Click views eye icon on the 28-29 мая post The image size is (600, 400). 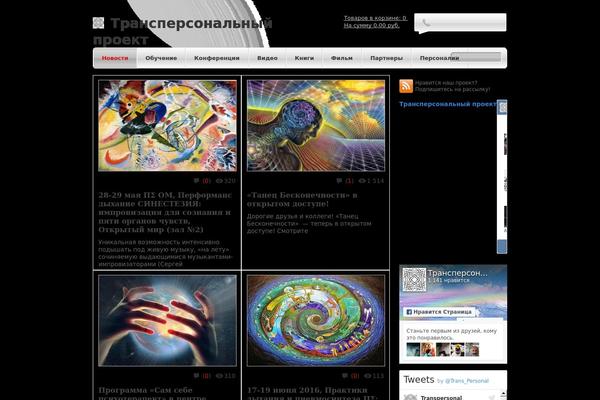(219, 181)
